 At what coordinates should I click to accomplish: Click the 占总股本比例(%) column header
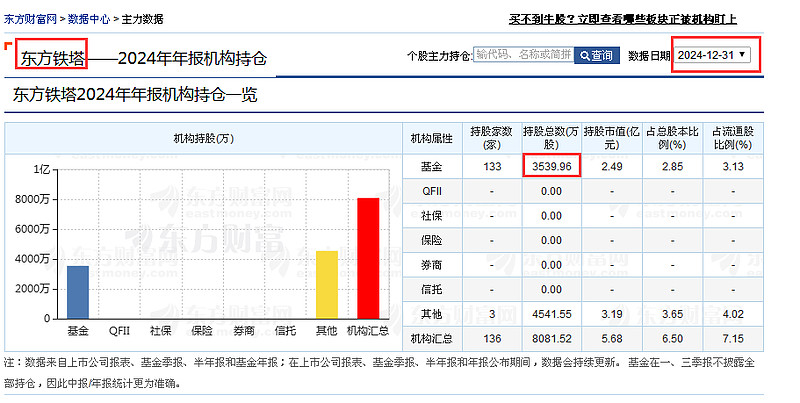point(672,138)
